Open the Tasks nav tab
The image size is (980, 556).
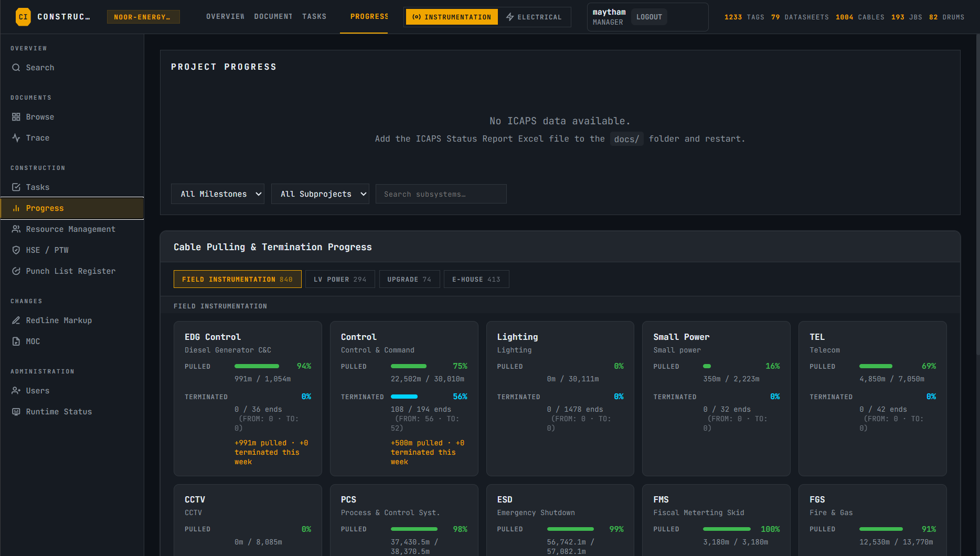(314, 17)
